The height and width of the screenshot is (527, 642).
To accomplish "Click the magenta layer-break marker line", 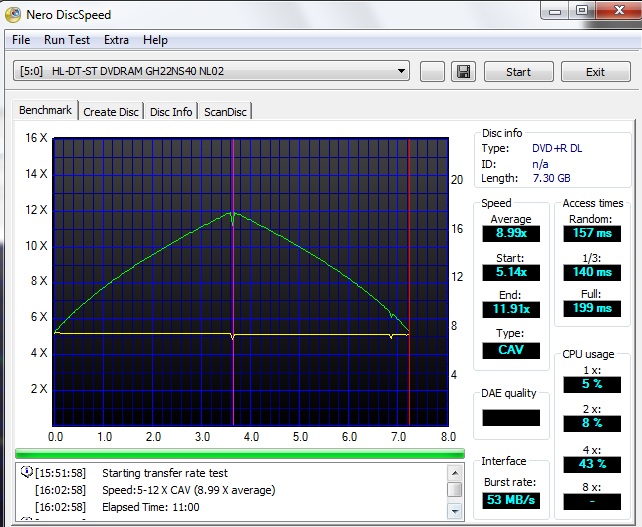I will 233,282.
